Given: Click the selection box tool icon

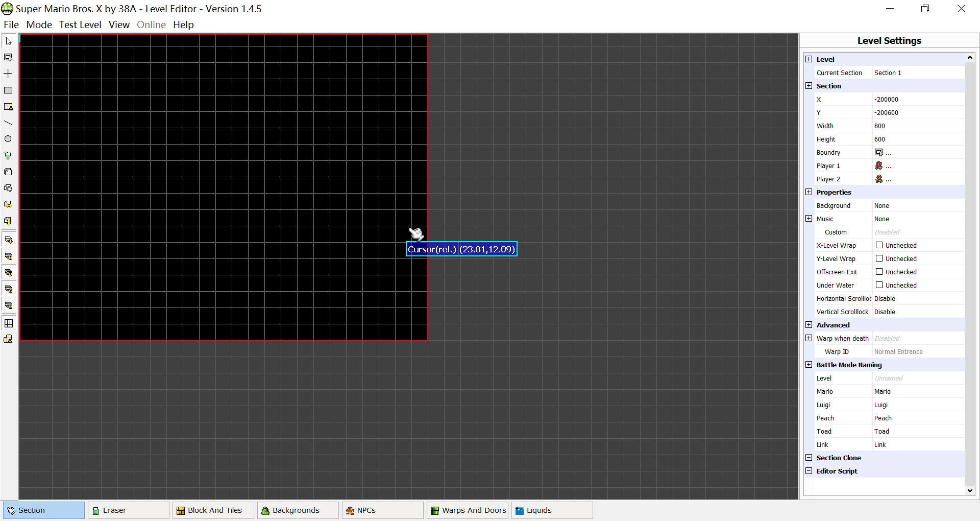Looking at the screenshot, I should 9,58.
